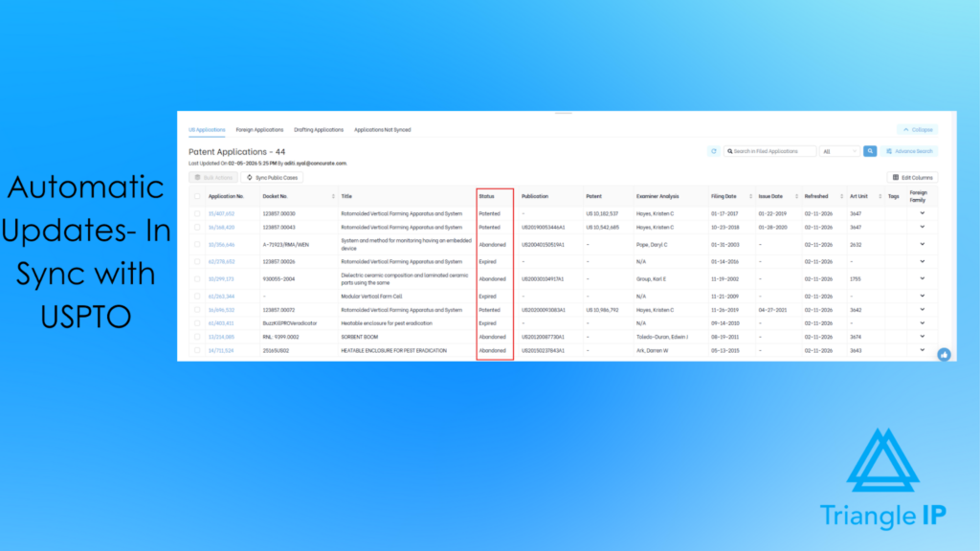The image size is (980, 551).
Task: Click the Bulk Actions icon button
Action: click(x=198, y=177)
